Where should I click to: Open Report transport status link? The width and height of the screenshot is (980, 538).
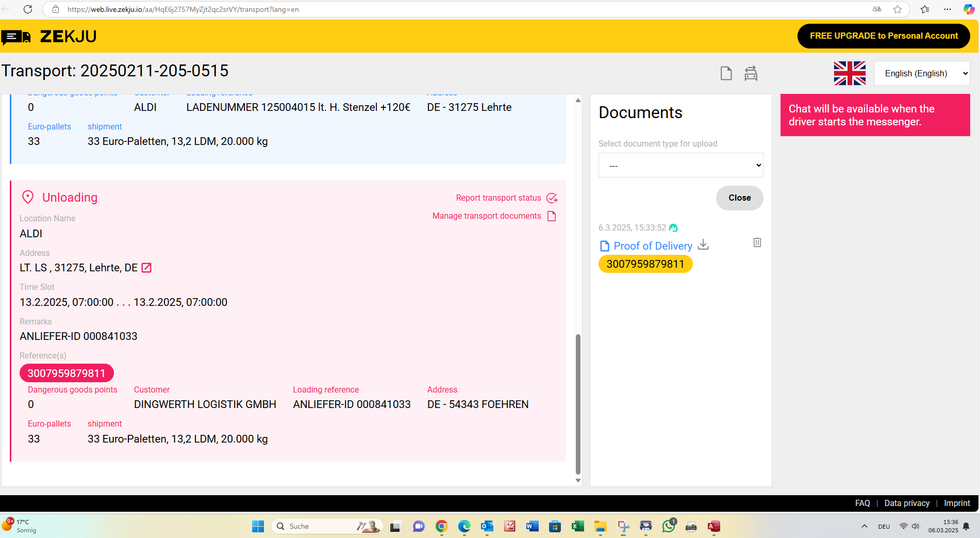(499, 198)
